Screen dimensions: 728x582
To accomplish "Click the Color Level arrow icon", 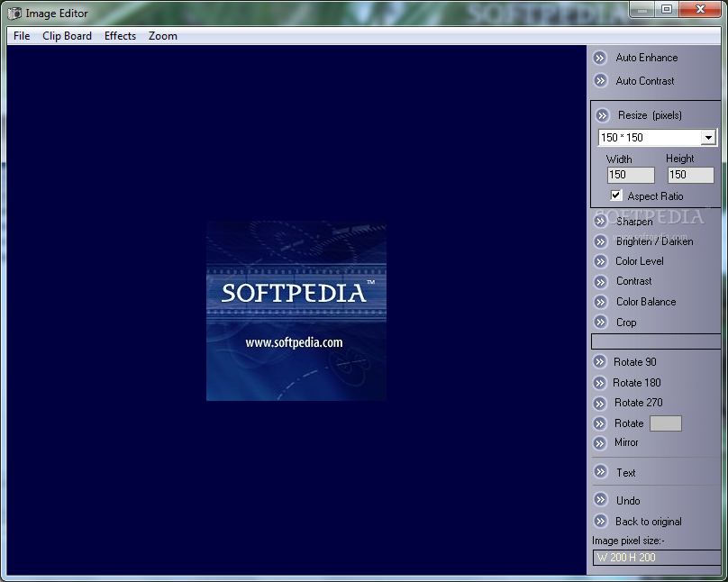I will click(x=600, y=262).
